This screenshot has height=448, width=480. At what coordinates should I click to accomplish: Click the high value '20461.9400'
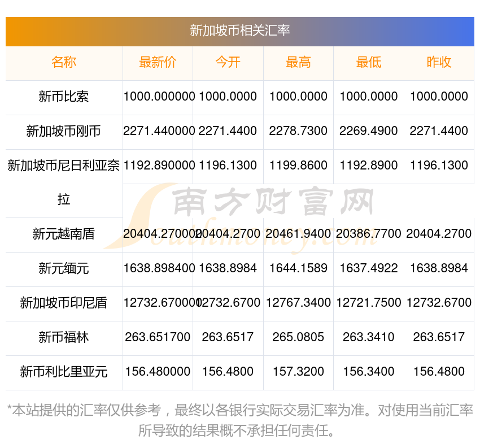(299, 234)
